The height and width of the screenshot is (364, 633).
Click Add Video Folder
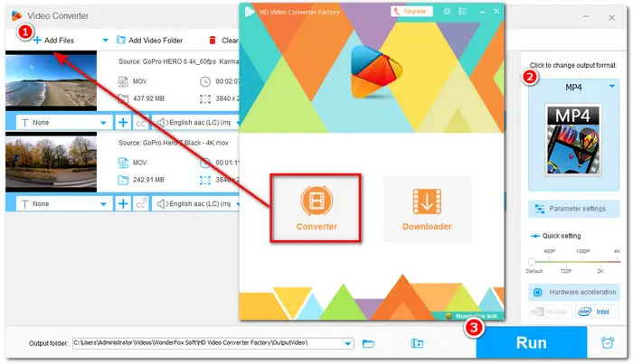150,41
